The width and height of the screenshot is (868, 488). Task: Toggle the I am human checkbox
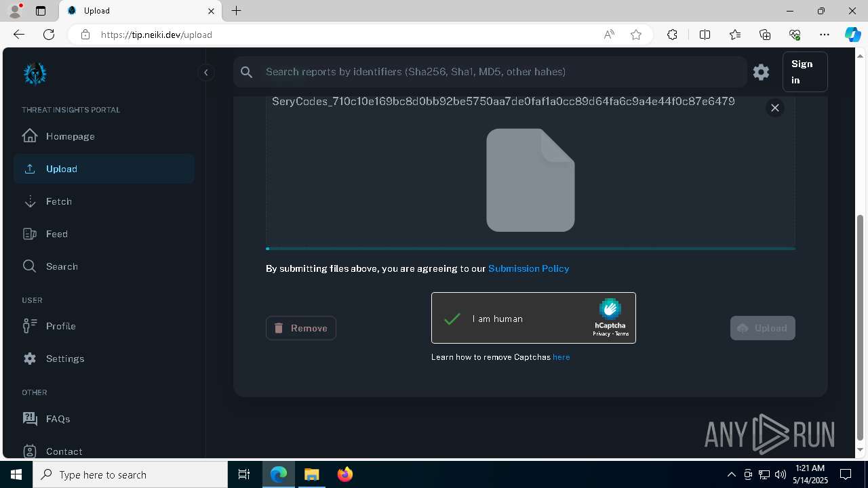pos(452,319)
